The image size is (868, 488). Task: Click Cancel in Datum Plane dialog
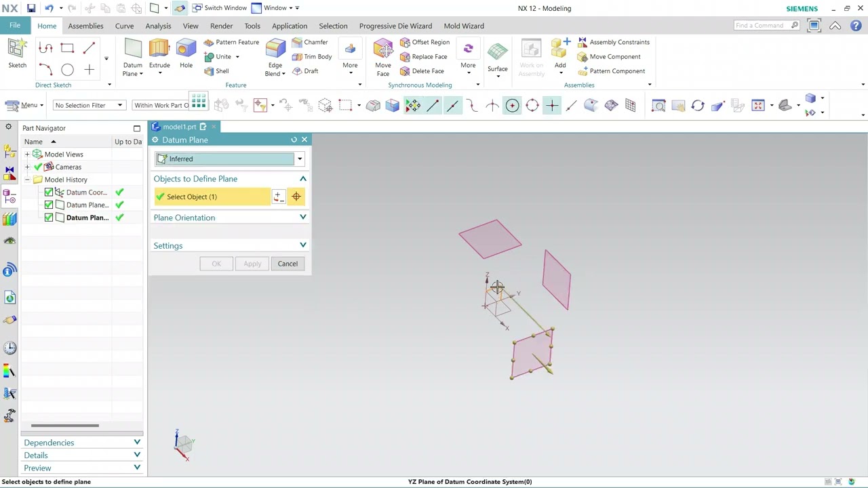pyautogui.click(x=288, y=264)
